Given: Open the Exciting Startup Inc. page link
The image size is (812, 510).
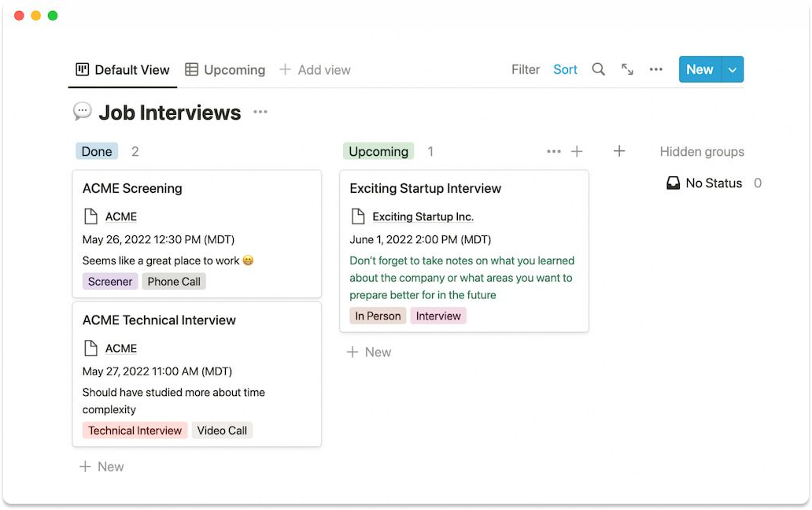Looking at the screenshot, I should [423, 216].
